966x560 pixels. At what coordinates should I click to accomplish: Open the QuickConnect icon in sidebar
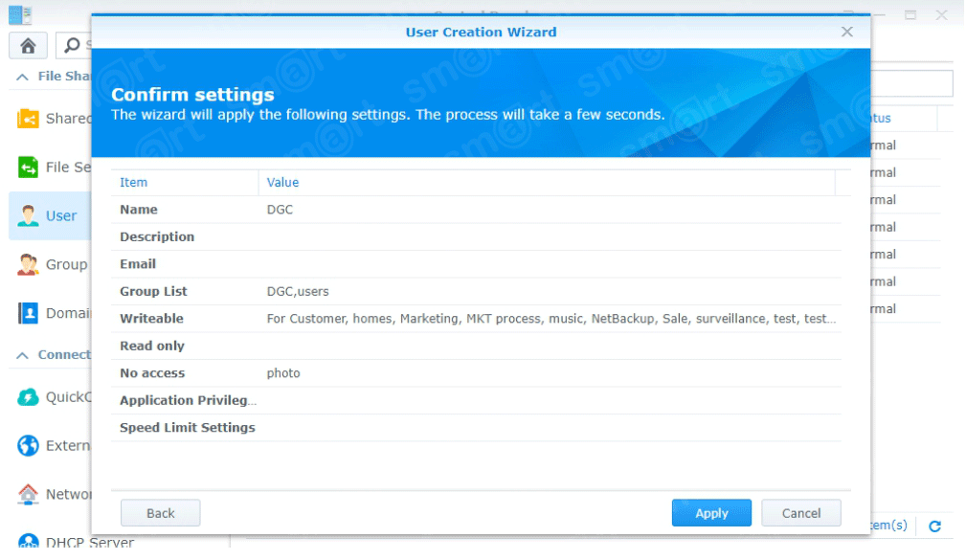(x=28, y=397)
